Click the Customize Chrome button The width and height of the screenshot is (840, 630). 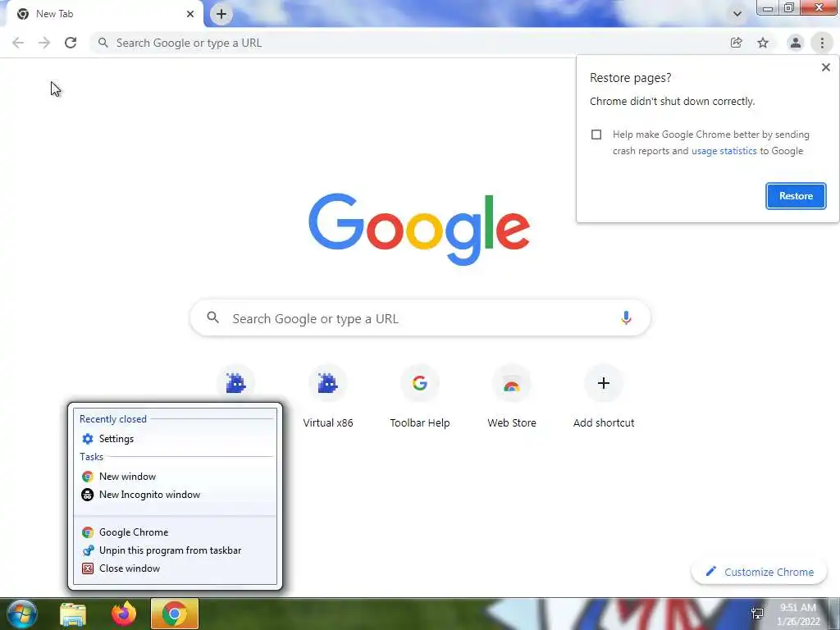[x=760, y=572]
